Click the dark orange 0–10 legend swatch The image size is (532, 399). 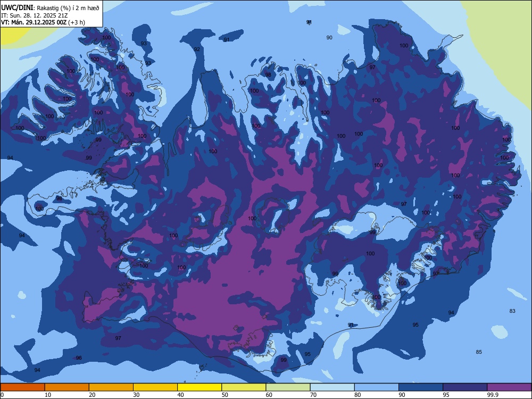click(x=22, y=387)
